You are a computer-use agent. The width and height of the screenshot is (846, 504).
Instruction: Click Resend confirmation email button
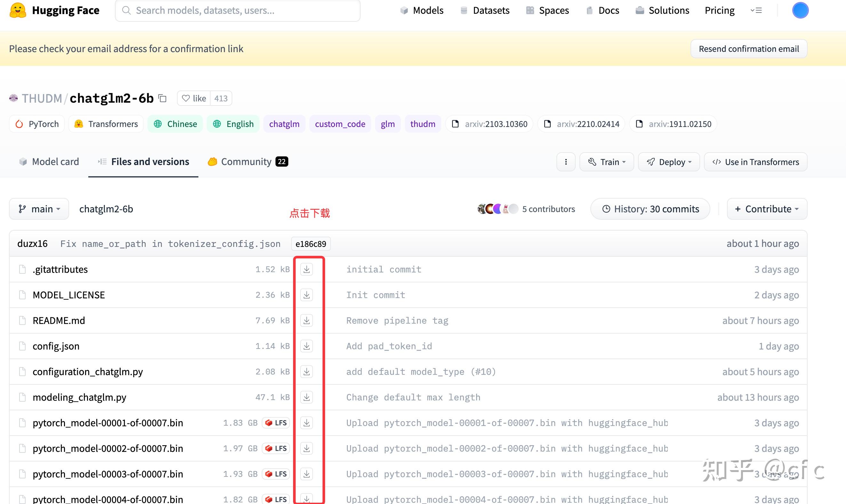(x=749, y=49)
